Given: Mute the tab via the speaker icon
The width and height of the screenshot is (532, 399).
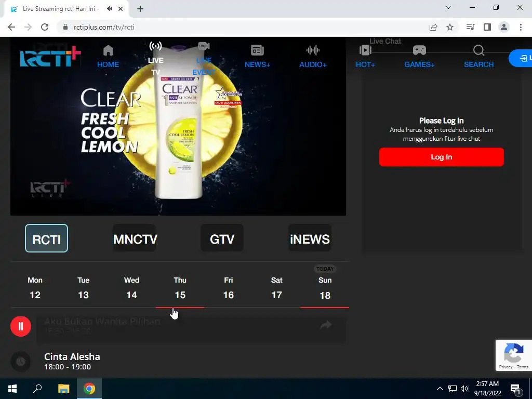Looking at the screenshot, I should pyautogui.click(x=109, y=9).
